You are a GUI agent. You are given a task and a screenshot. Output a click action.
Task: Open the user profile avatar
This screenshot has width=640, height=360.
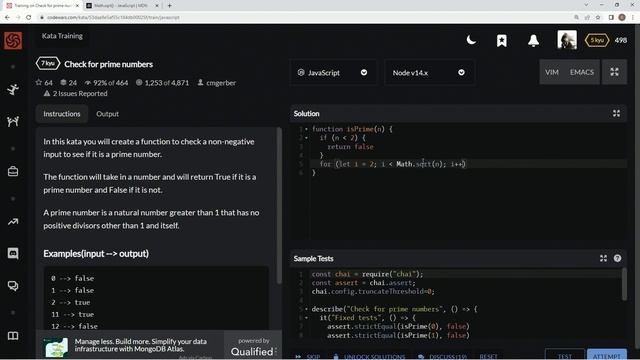click(567, 40)
